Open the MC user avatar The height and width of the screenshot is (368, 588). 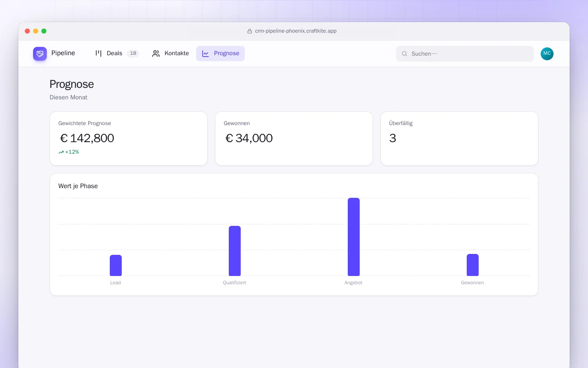(x=547, y=53)
